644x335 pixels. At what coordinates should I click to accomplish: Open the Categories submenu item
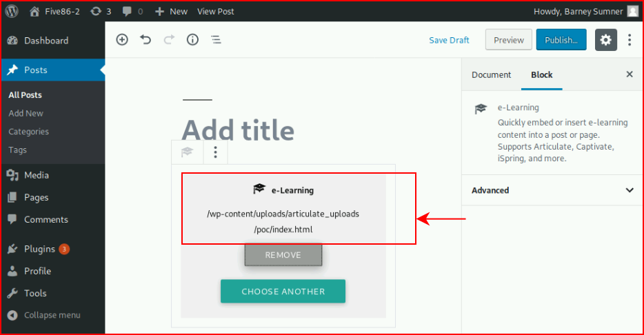[x=29, y=132]
